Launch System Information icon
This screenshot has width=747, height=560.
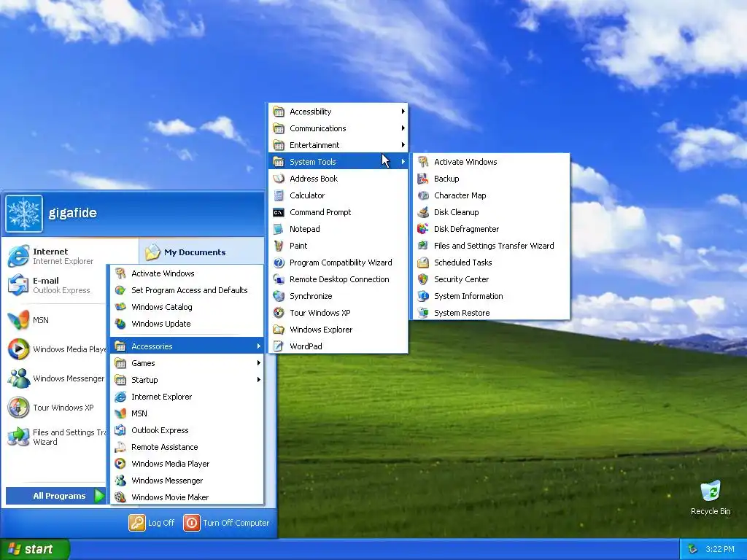click(x=423, y=296)
